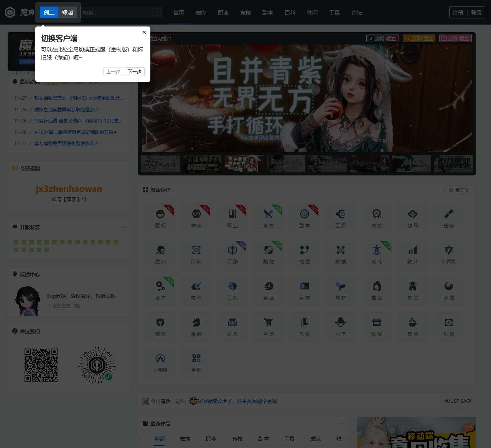Click the 注册 link
This screenshot has height=448, width=491.
pos(458,13)
